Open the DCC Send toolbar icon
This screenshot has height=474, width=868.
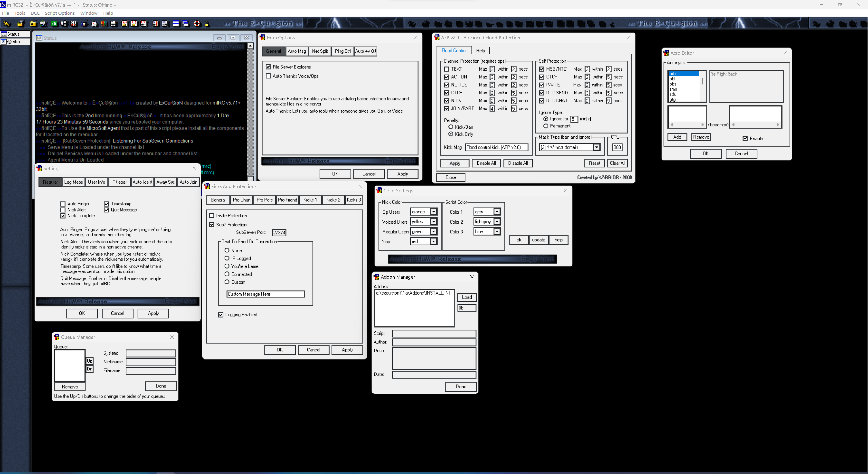[x=125, y=24]
